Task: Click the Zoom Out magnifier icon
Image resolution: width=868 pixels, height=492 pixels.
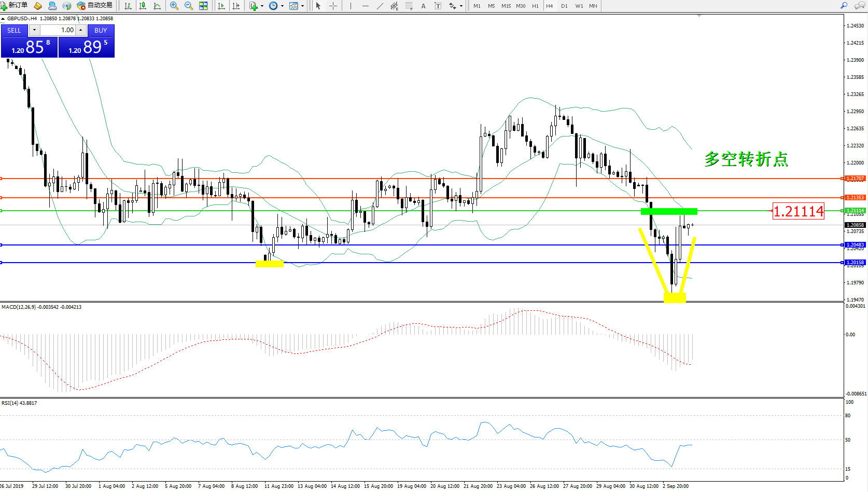Action: [189, 6]
